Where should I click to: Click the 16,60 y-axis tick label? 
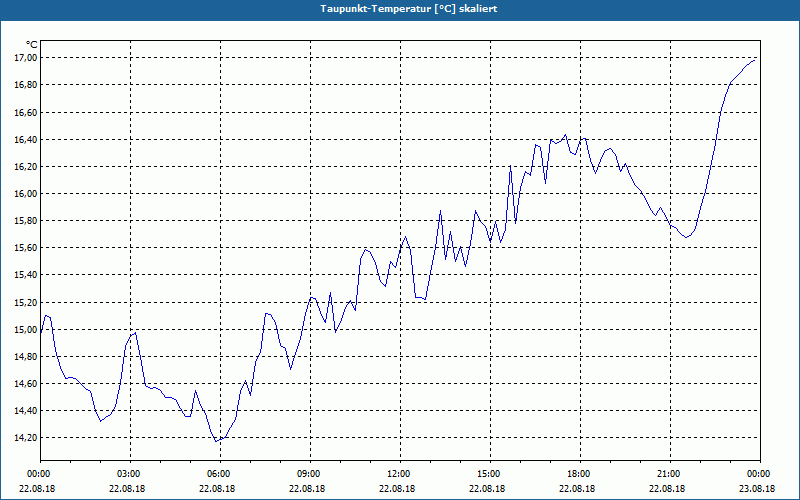[x=26, y=112]
